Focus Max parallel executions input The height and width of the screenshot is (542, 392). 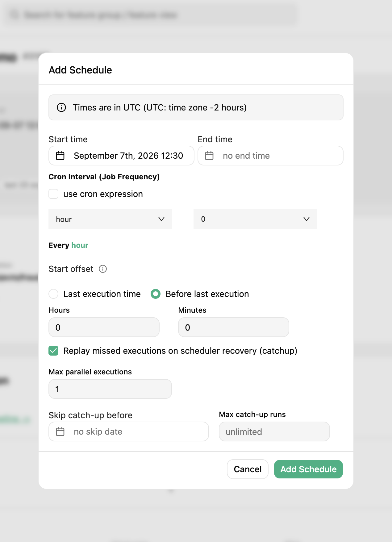click(x=110, y=389)
